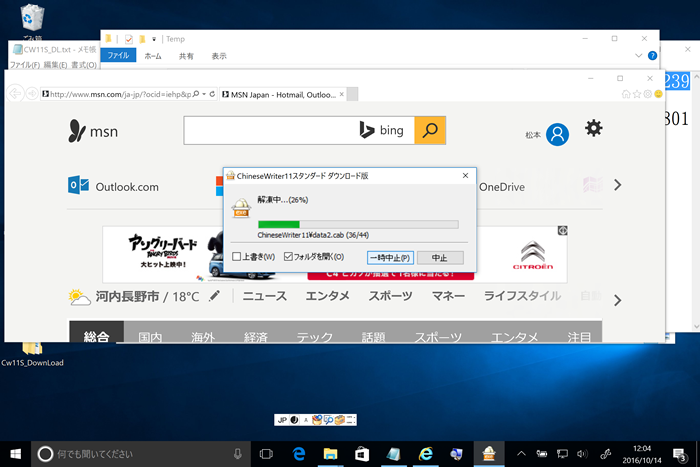Image resolution: width=700 pixels, height=467 pixels.
Task: Click the ad choices icon on banner
Action: [562, 230]
